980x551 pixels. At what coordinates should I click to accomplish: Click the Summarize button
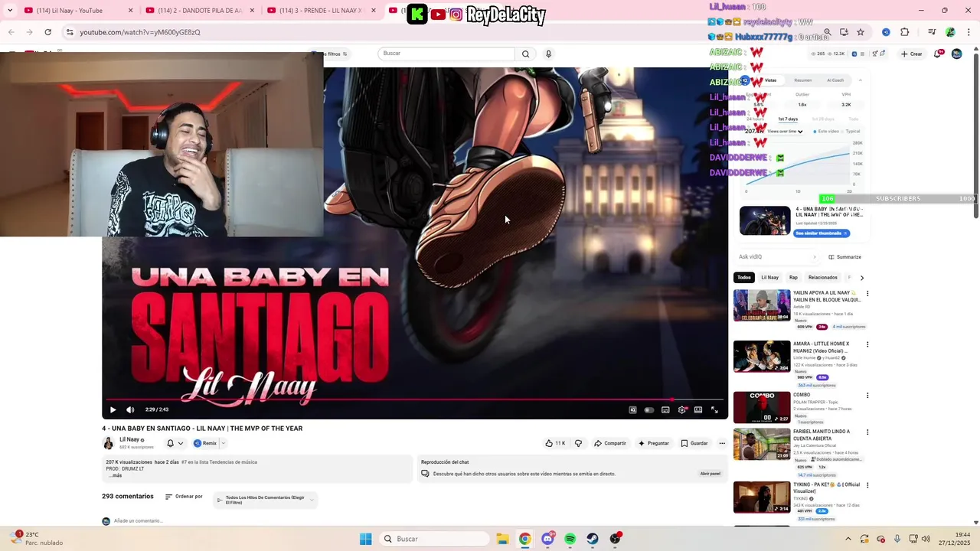[844, 257]
